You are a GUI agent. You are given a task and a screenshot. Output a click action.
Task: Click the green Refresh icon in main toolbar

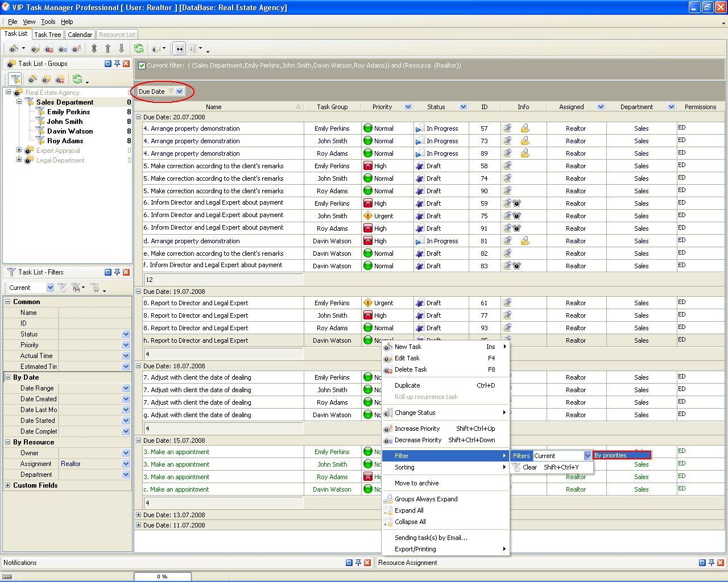pyautogui.click(x=139, y=49)
